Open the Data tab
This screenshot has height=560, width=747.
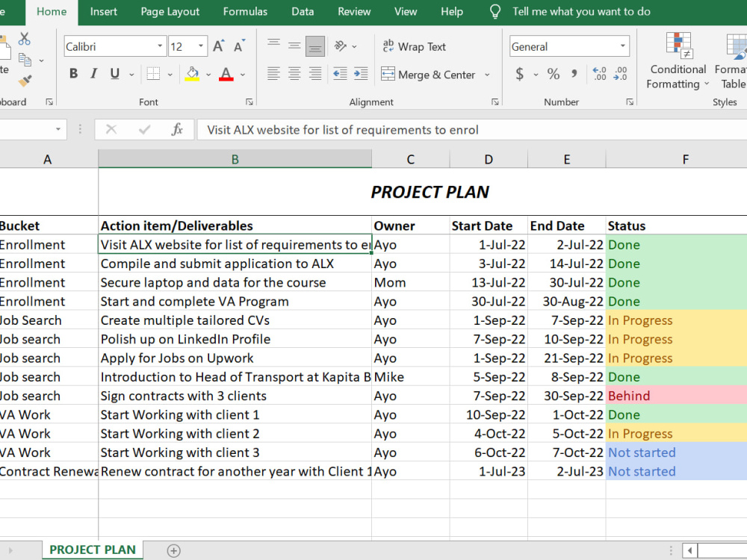(303, 11)
